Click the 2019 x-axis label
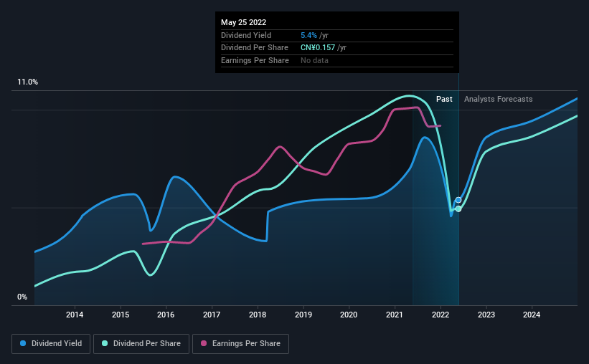Image resolution: width=589 pixels, height=364 pixels. click(x=303, y=315)
